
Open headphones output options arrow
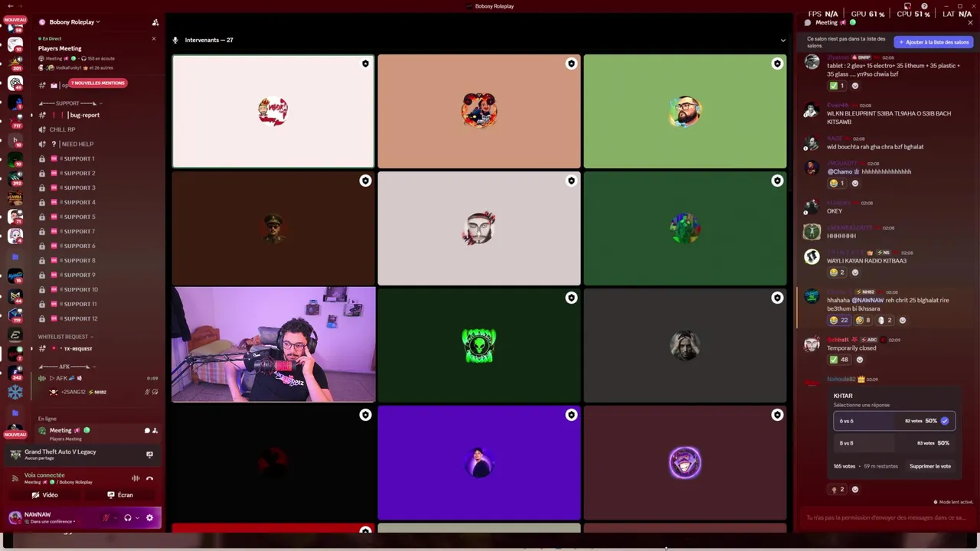click(x=137, y=518)
